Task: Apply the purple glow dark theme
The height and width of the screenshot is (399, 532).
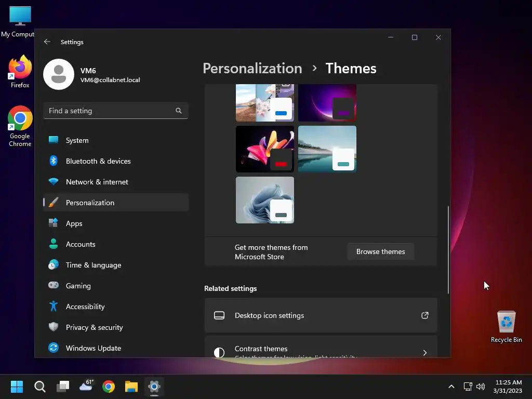Action: click(327, 103)
